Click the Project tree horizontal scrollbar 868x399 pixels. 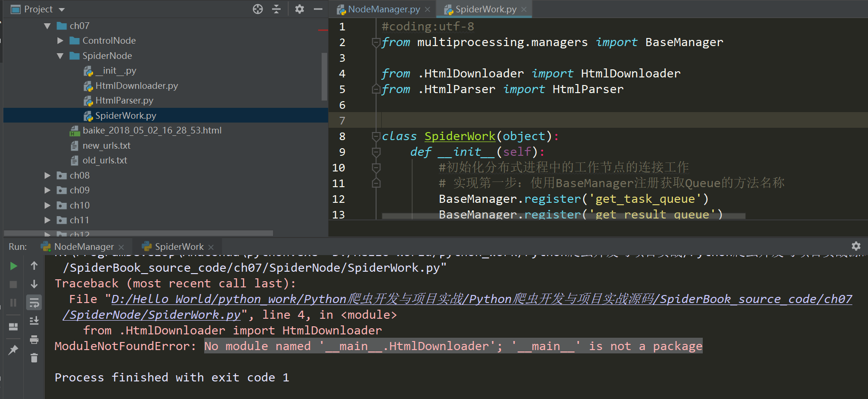(138, 233)
